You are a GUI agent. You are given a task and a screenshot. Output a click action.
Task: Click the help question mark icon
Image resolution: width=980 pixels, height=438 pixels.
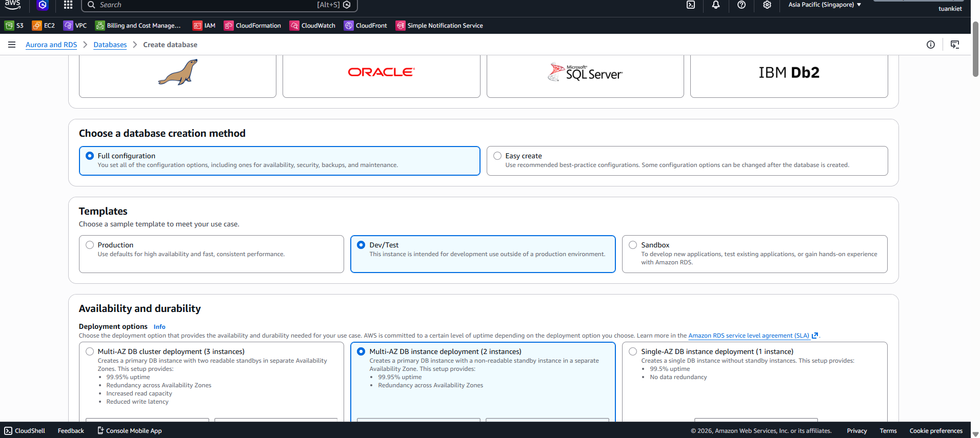click(x=742, y=5)
